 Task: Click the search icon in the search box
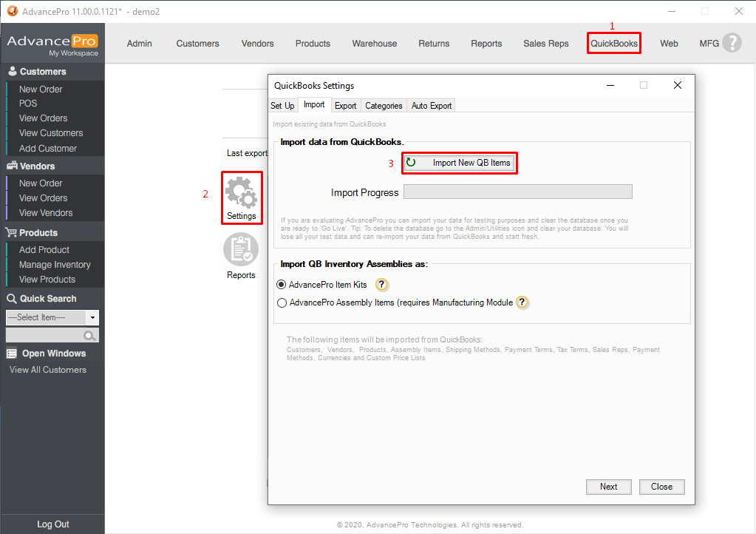(x=89, y=336)
